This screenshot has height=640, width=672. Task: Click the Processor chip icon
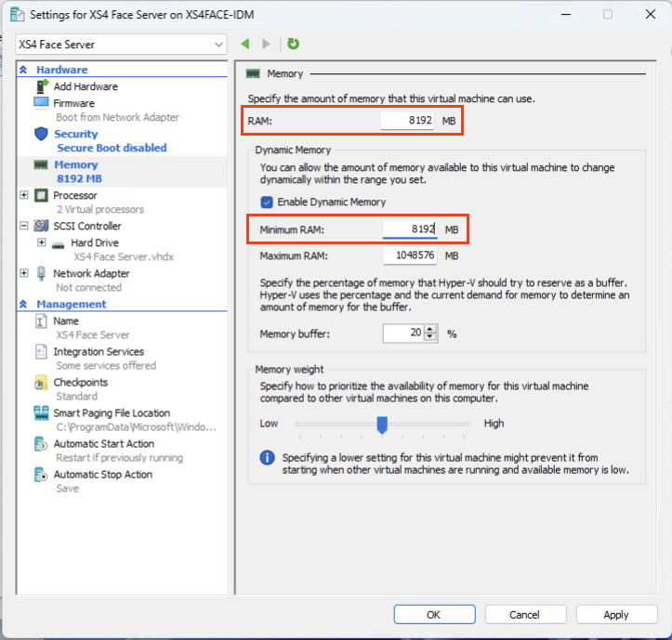tap(41, 195)
